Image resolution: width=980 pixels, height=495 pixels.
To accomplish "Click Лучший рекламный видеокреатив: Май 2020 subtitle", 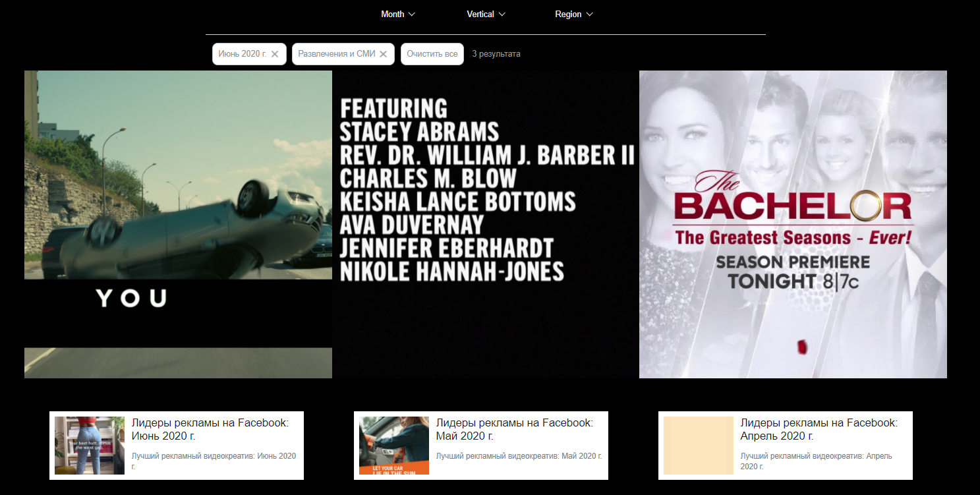I will pos(518,456).
